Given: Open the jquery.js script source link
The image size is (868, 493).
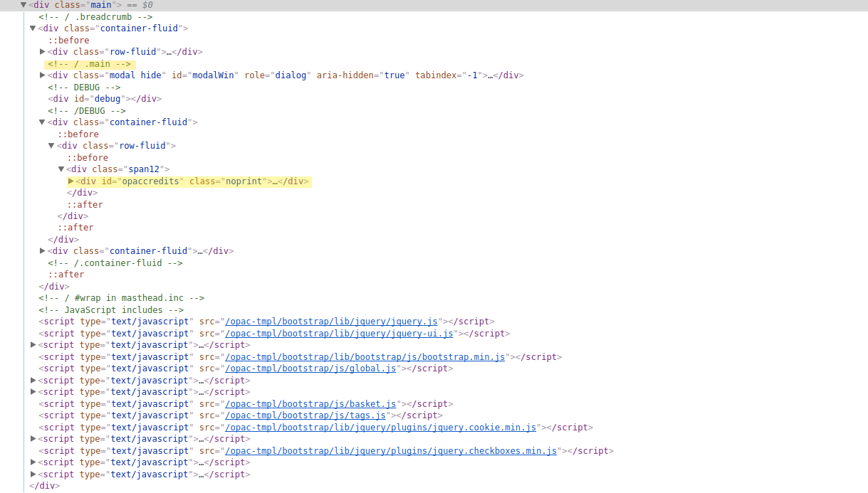Looking at the screenshot, I should (x=331, y=322).
